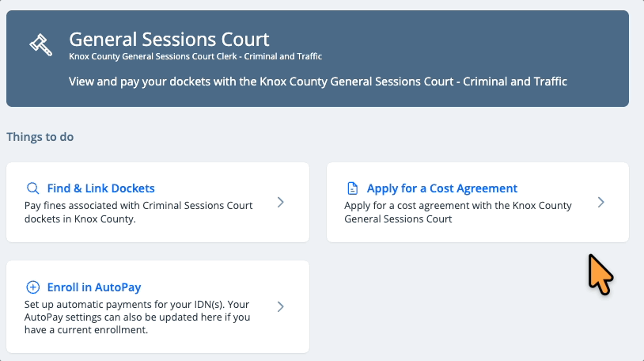Click the Things to do section heading
This screenshot has height=361, width=644.
click(x=40, y=137)
